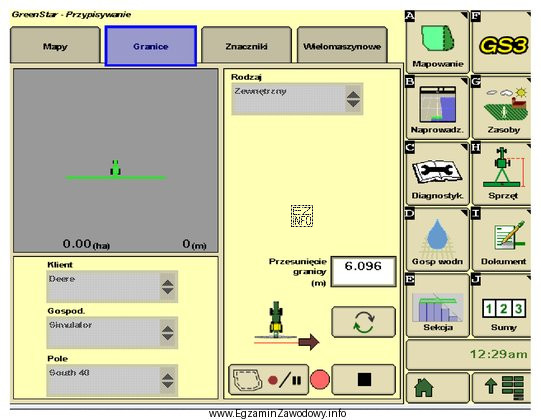Open the Mapowanie mapping softkey
541x420 pixels.
tap(437, 42)
